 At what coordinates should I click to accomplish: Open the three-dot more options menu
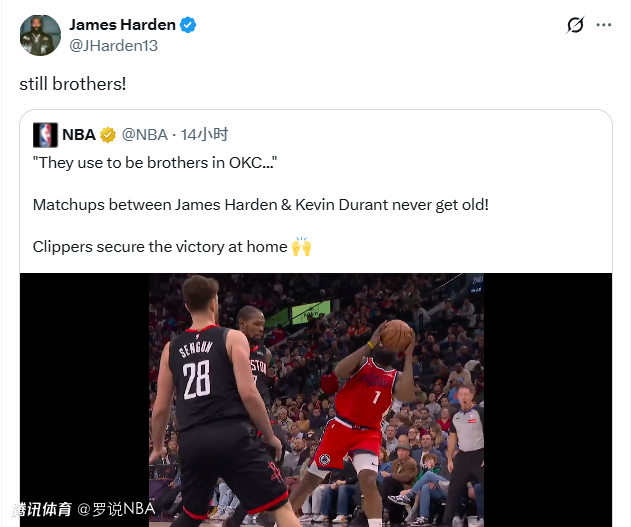[604, 25]
